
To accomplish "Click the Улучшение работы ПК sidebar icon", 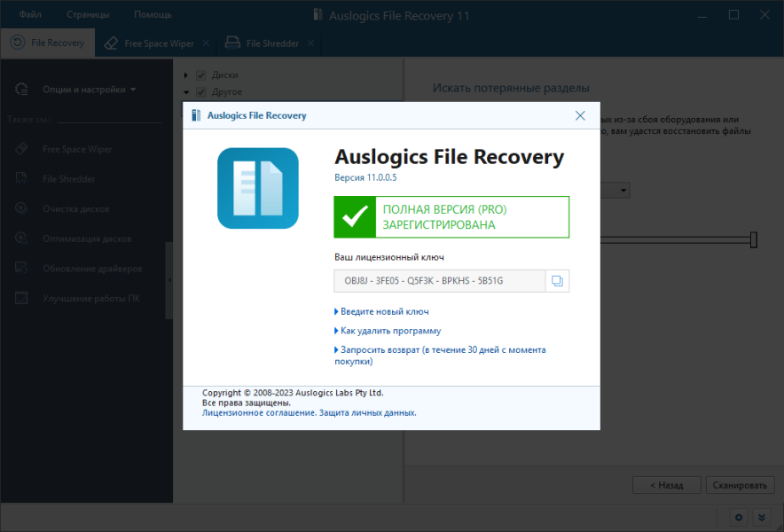I will (x=21, y=298).
